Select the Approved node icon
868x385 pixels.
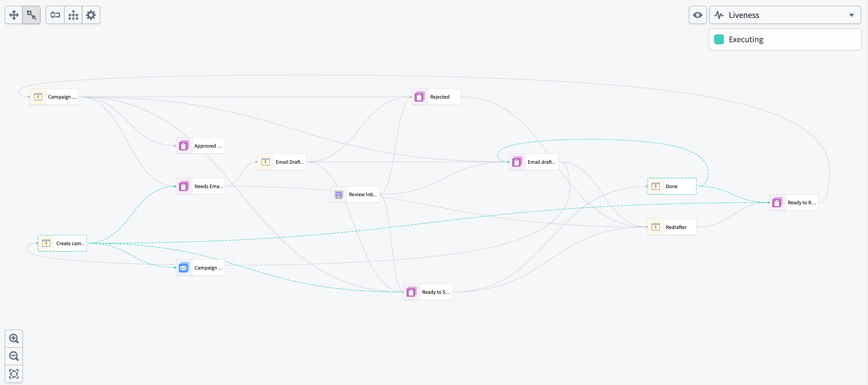(x=184, y=146)
